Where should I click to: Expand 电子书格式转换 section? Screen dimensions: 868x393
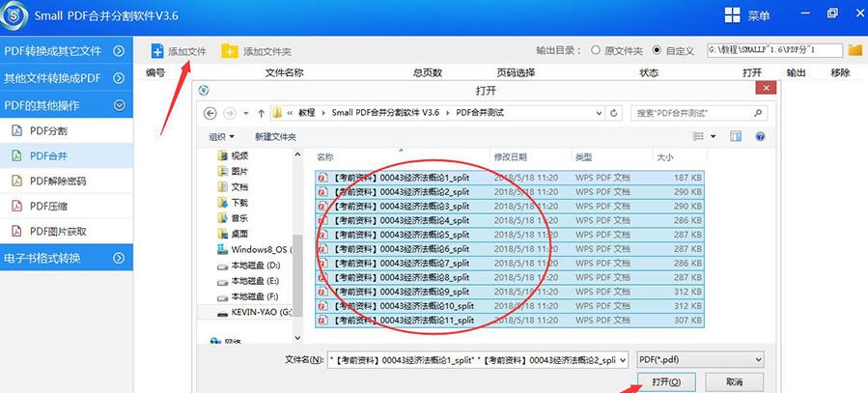(x=119, y=258)
